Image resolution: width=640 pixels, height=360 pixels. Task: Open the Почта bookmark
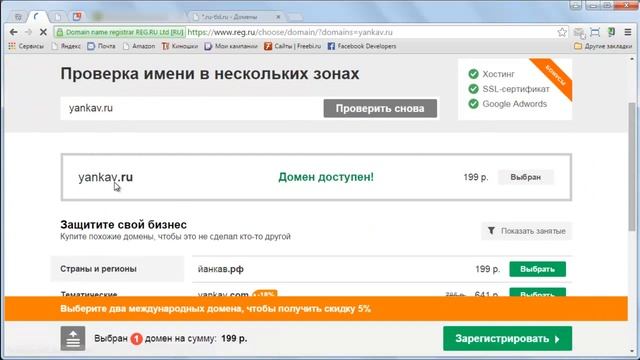[102, 46]
